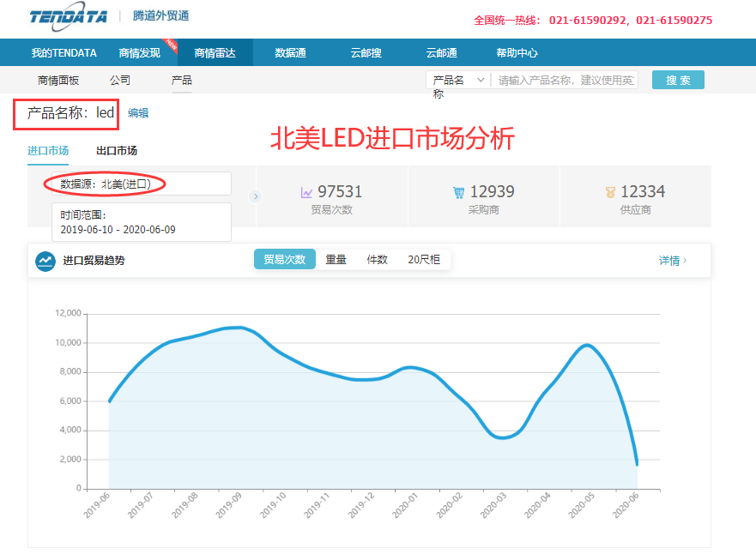756x554 pixels.
Task: Switch to the 公司 tab
Action: pos(120,79)
